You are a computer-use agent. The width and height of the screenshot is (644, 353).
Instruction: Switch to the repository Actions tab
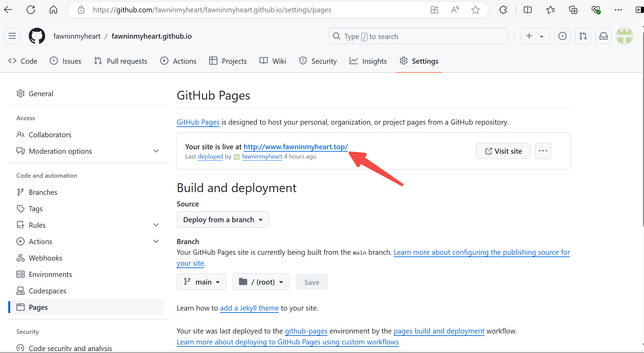click(178, 61)
